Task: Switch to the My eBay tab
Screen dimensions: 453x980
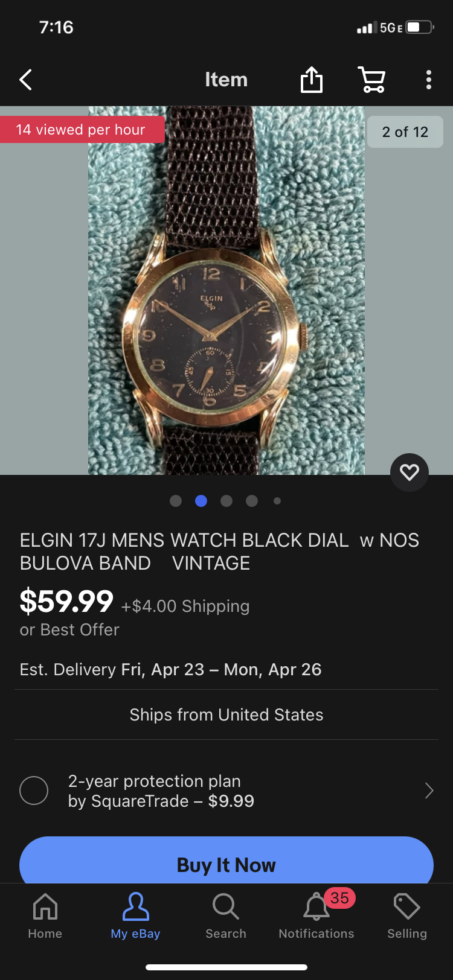Action: click(135, 915)
